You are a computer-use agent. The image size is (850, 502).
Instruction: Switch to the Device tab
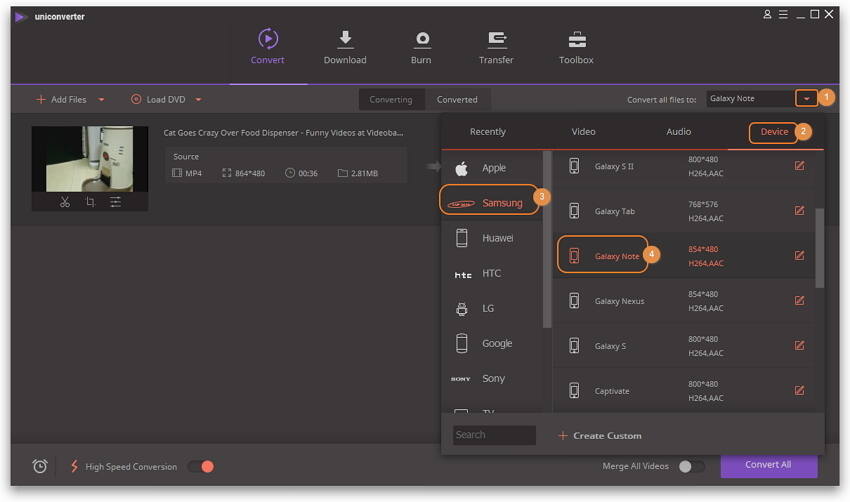(x=774, y=132)
